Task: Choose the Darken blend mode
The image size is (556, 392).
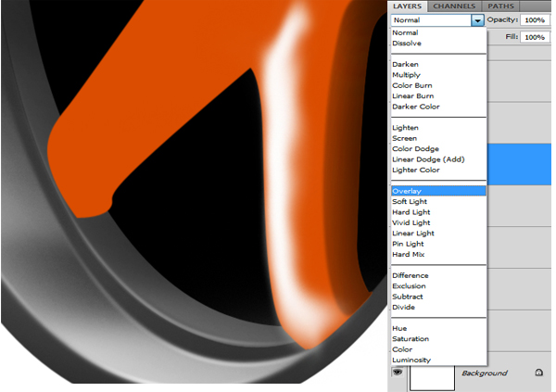Action: click(405, 64)
